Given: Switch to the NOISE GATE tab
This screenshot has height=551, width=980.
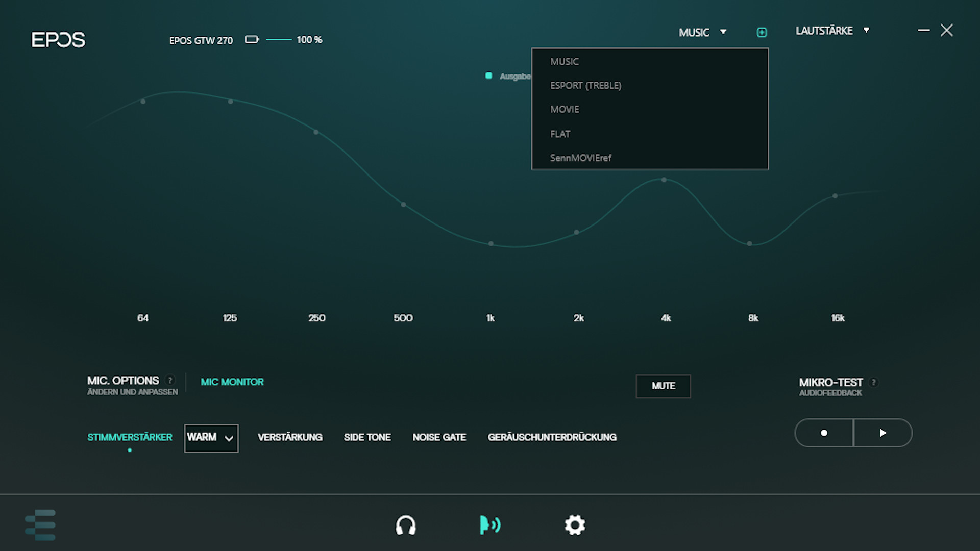Looking at the screenshot, I should tap(439, 437).
